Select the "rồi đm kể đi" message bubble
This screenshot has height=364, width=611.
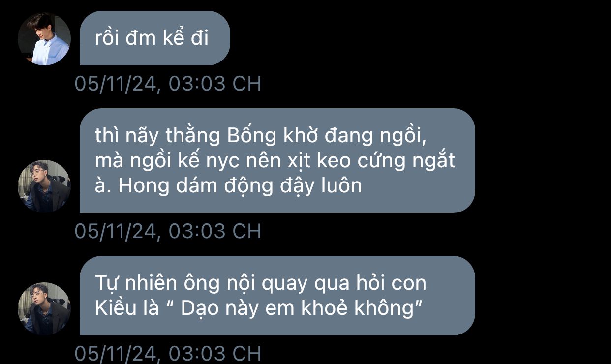tap(155, 38)
